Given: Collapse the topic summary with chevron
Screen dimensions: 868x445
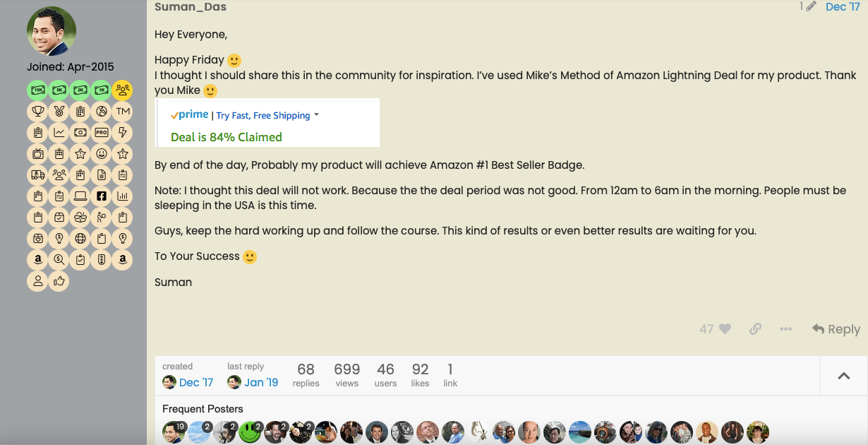Looking at the screenshot, I should coord(843,376).
